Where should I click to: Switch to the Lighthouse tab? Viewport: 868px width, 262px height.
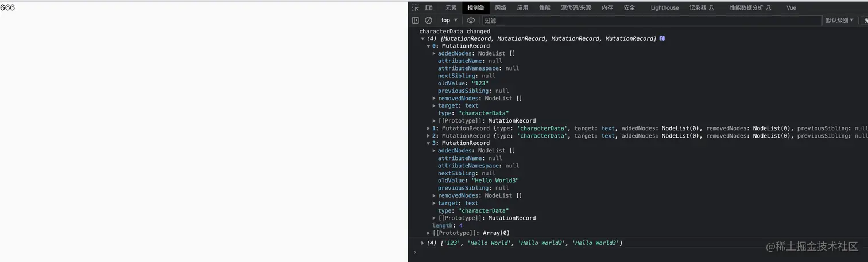click(x=665, y=7)
